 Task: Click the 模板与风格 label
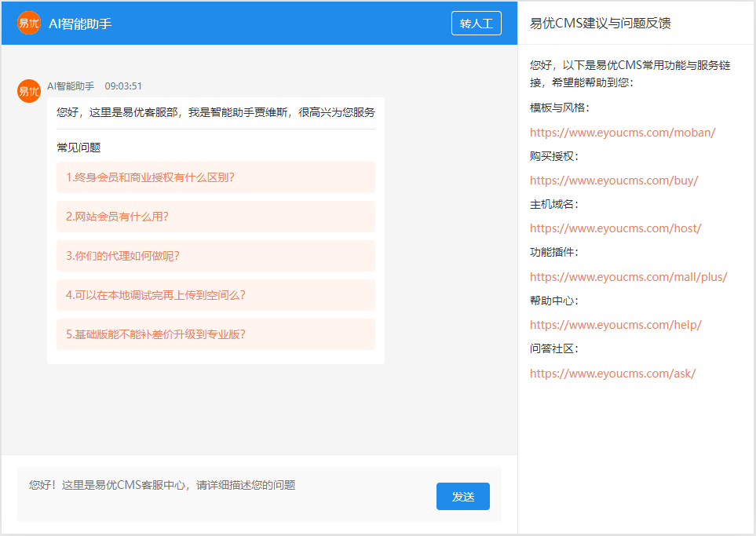click(x=559, y=108)
